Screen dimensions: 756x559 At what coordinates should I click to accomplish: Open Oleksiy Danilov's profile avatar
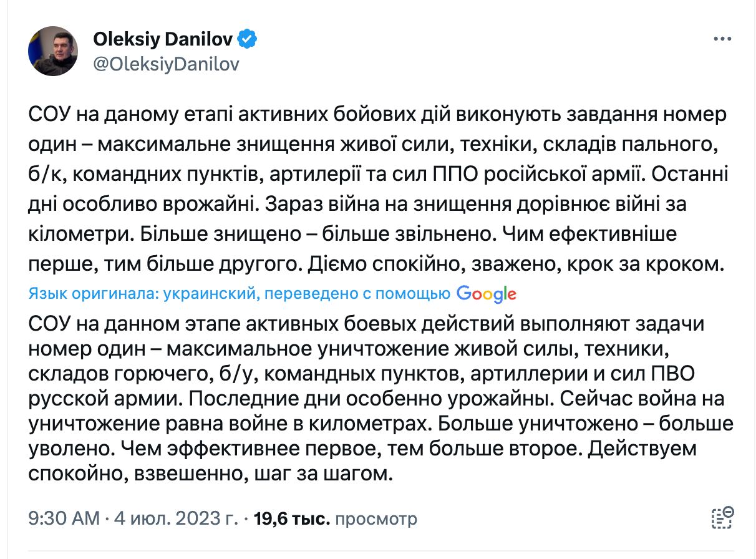53,51
